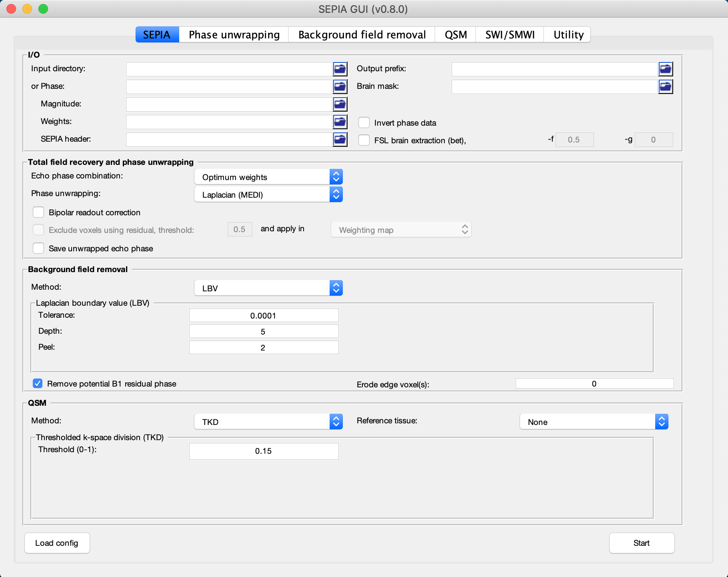Click the Load config button
The image size is (728, 577).
(x=57, y=543)
